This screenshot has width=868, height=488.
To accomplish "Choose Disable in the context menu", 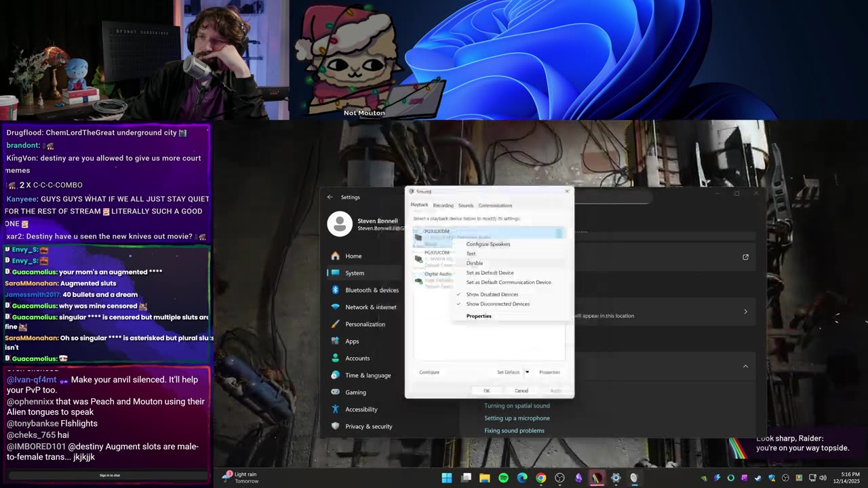I will pyautogui.click(x=475, y=263).
